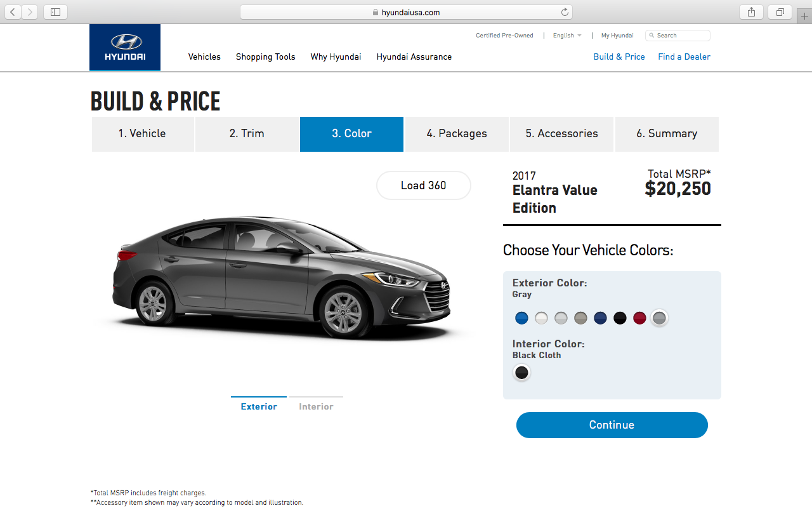The width and height of the screenshot is (812, 508).
Task: Select the red exterior color
Action: (639, 318)
